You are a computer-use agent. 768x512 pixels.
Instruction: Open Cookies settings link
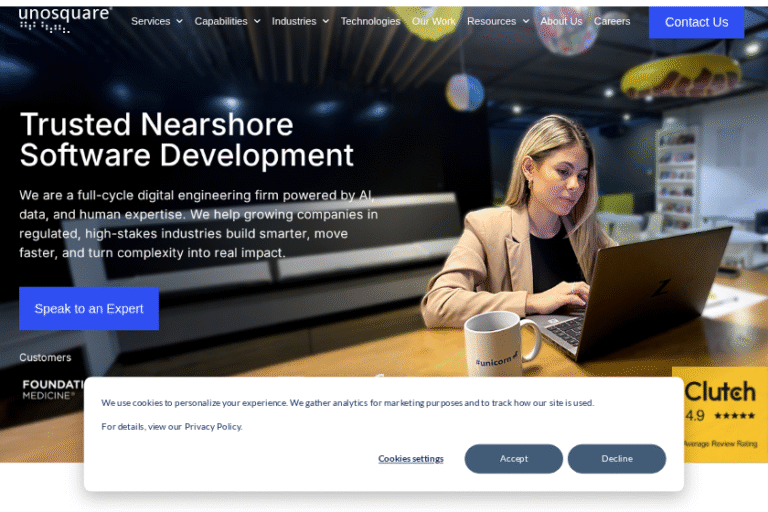click(x=411, y=459)
